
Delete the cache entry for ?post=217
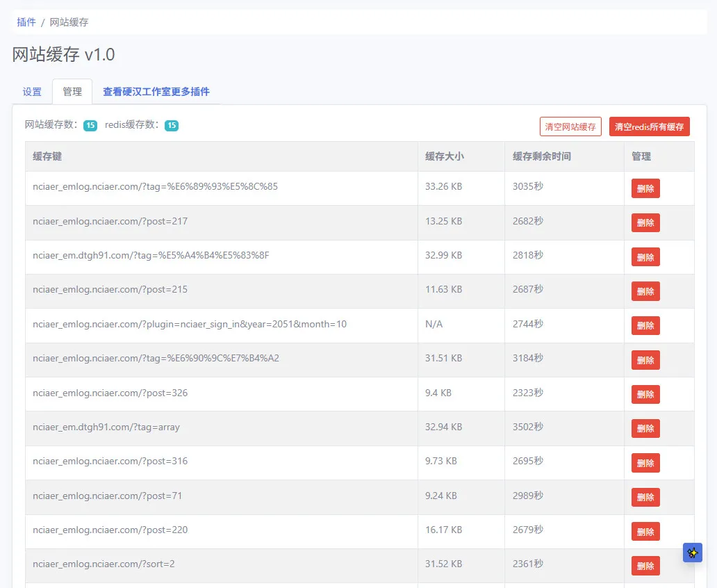click(645, 223)
